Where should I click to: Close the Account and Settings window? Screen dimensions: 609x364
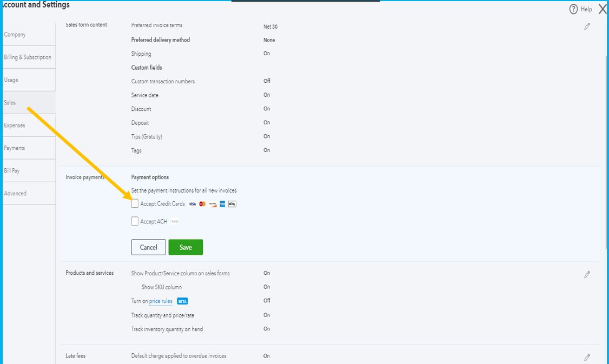tap(603, 9)
